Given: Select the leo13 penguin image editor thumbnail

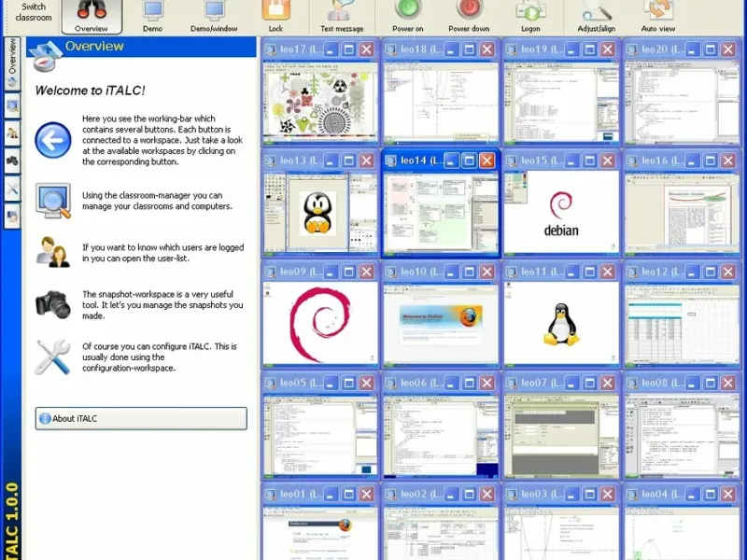Looking at the screenshot, I should [320, 213].
